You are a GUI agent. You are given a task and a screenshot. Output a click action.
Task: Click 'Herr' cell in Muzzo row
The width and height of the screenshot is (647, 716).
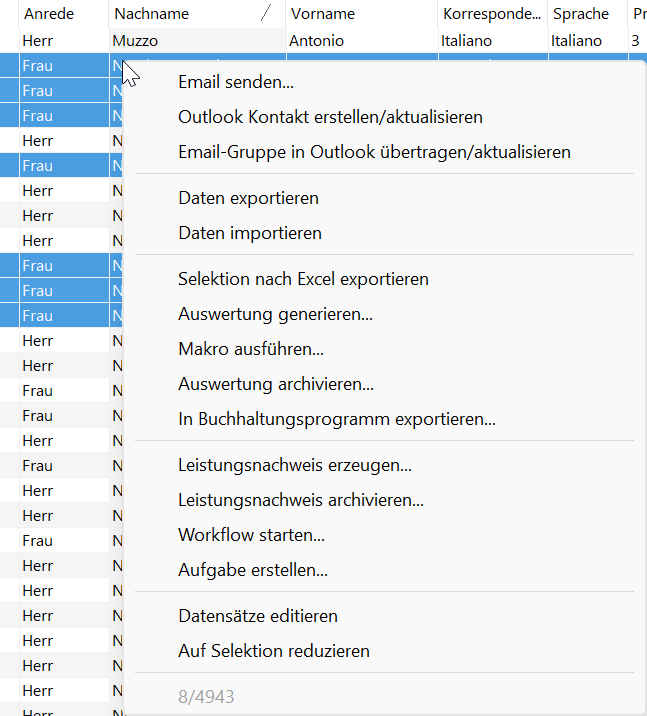coord(64,41)
